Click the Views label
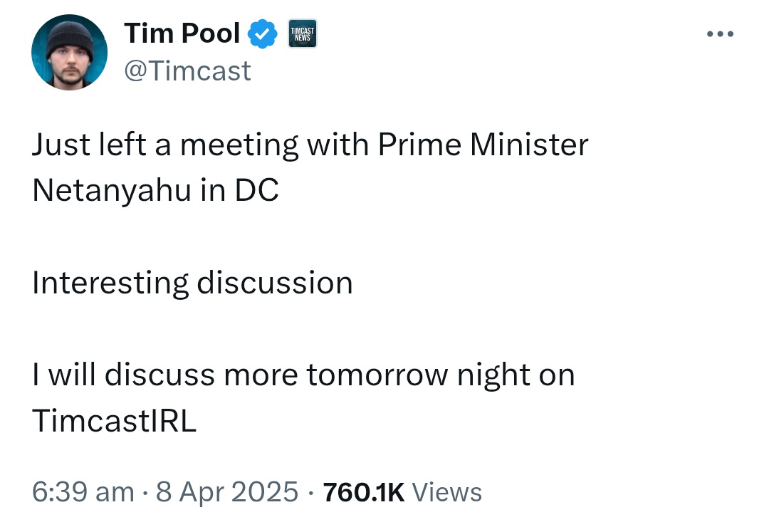This screenshot has height=532, width=769. point(446,492)
